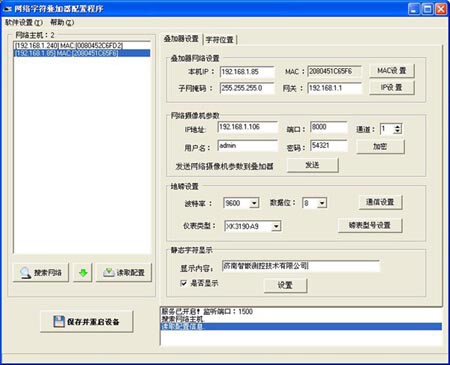Screen dimensions: 450x365
Task: Click the camera IP地址 field
Action: tap(248, 127)
